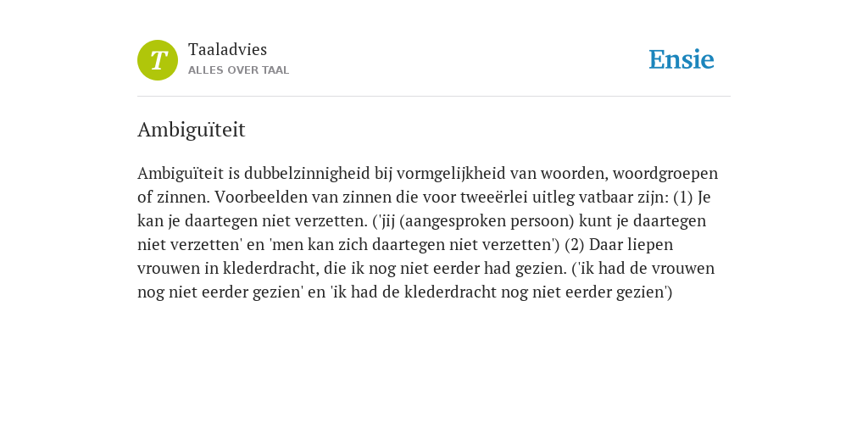Click the example marker (1)
The image size is (868, 434).
coord(684,198)
